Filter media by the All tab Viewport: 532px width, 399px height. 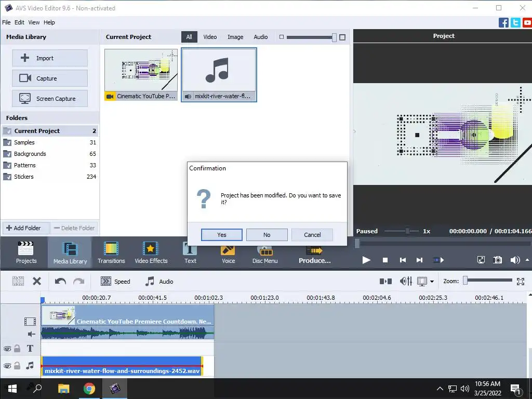pyautogui.click(x=189, y=37)
